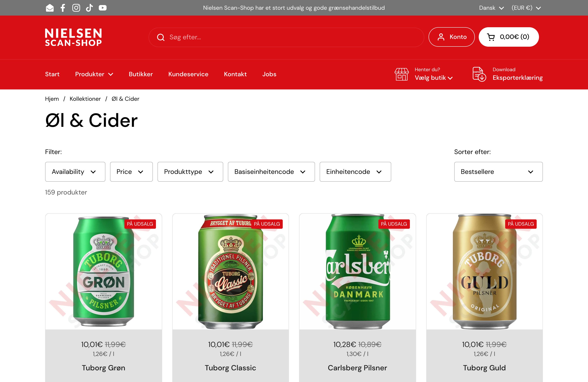Open the Tuborg Guld product image
Viewport: 588px width, 382px height.
tap(484, 271)
